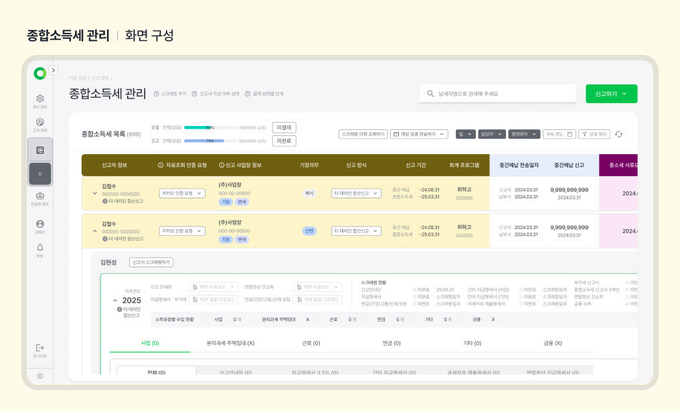This screenshot has height=412, width=680.
Task: Click the 신고서 스크래핑하기 button next to 김현성
Action: [150, 262]
